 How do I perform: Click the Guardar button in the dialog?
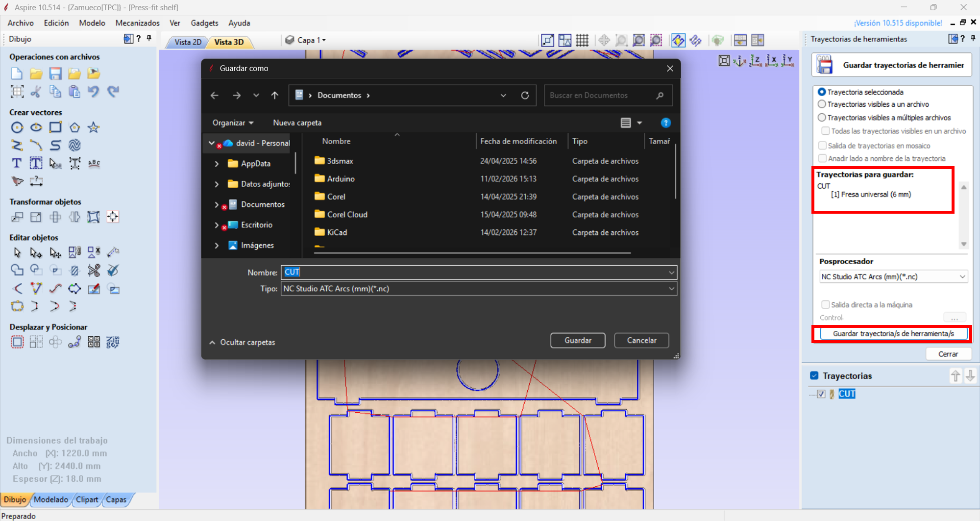(578, 340)
